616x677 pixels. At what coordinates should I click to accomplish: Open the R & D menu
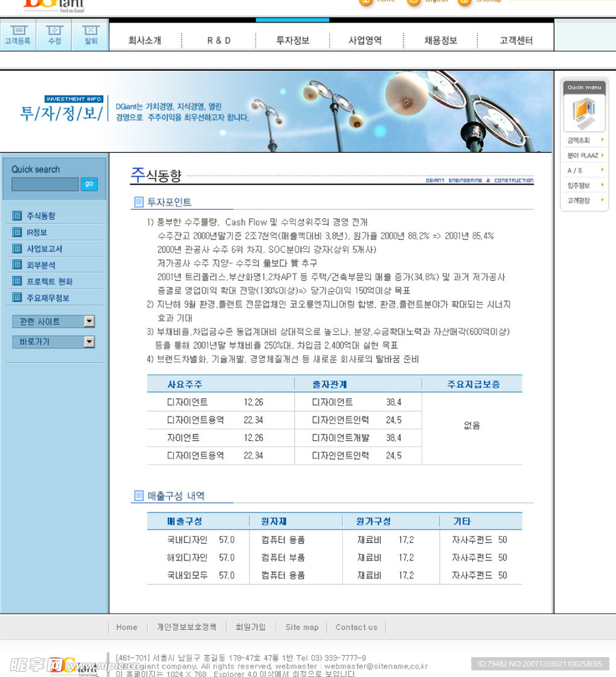click(219, 40)
